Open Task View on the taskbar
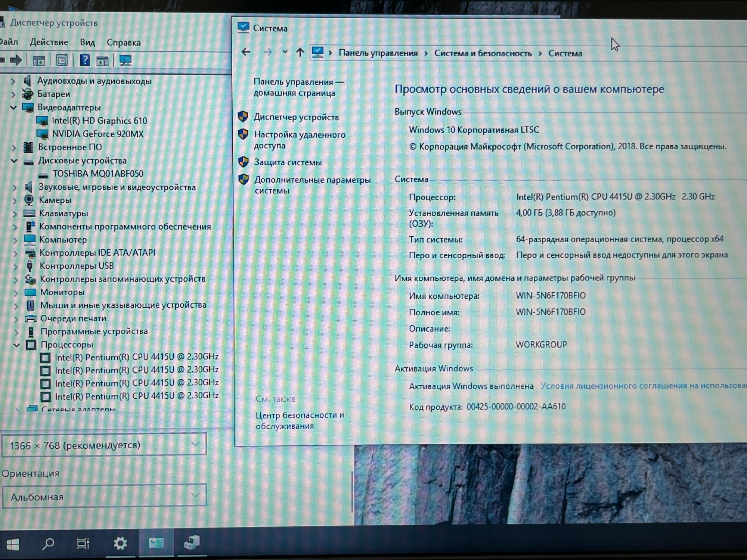747x560 pixels. 83,543
